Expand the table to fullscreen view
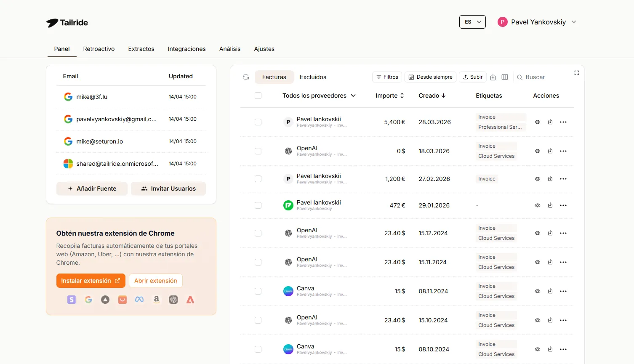Image resolution: width=634 pixels, height=364 pixels. [x=576, y=73]
